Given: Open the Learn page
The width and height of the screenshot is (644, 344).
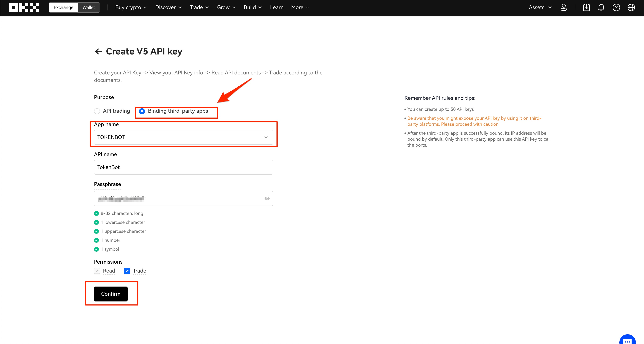Looking at the screenshot, I should pyautogui.click(x=277, y=7).
